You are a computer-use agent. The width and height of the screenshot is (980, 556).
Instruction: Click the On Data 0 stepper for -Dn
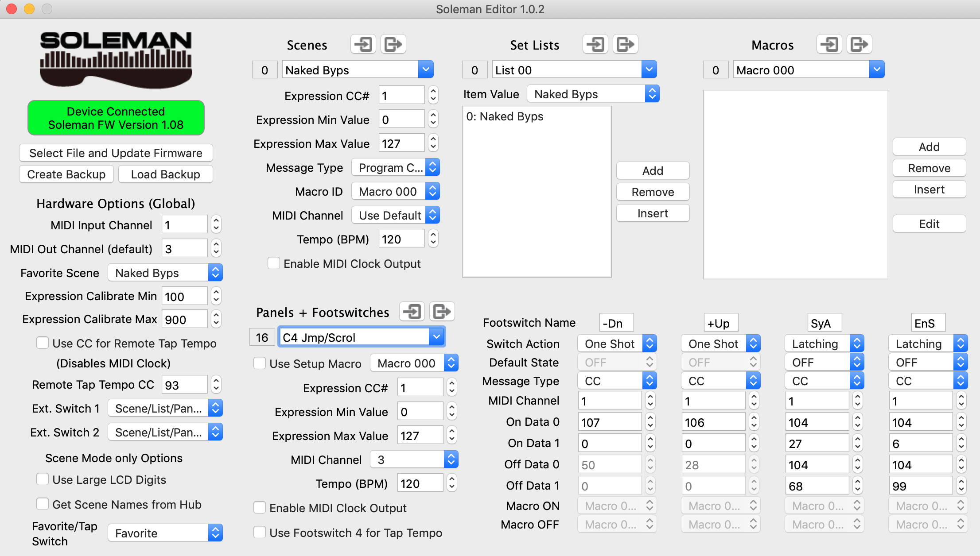650,422
